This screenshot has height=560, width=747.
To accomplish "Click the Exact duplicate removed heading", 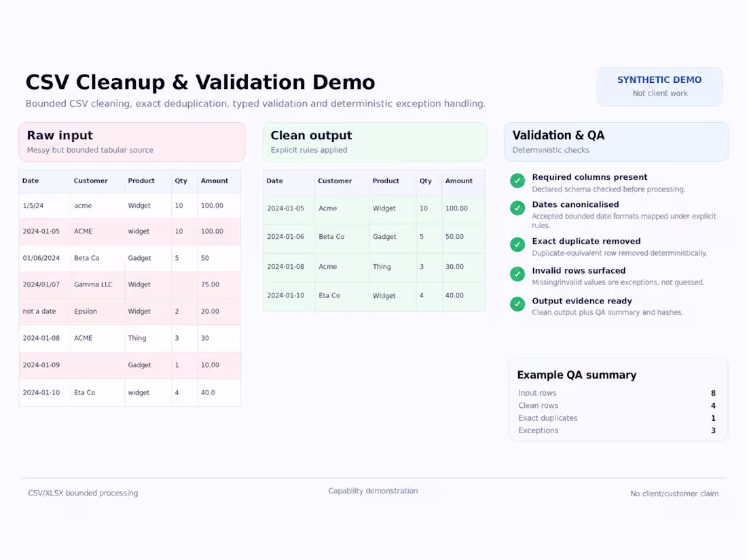I will [587, 241].
